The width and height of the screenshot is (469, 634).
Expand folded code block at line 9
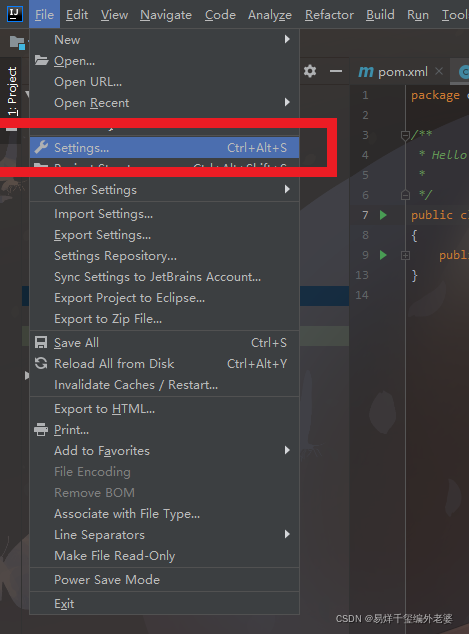coord(405,255)
